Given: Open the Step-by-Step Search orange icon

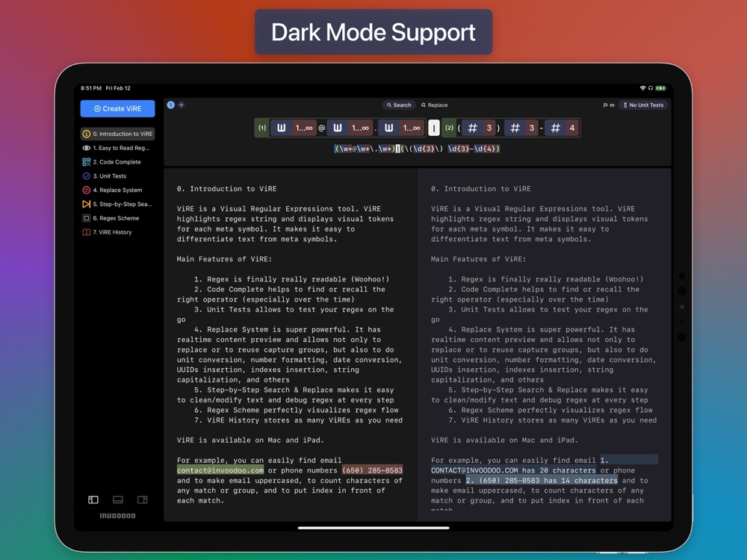Looking at the screenshot, I should tap(86, 205).
